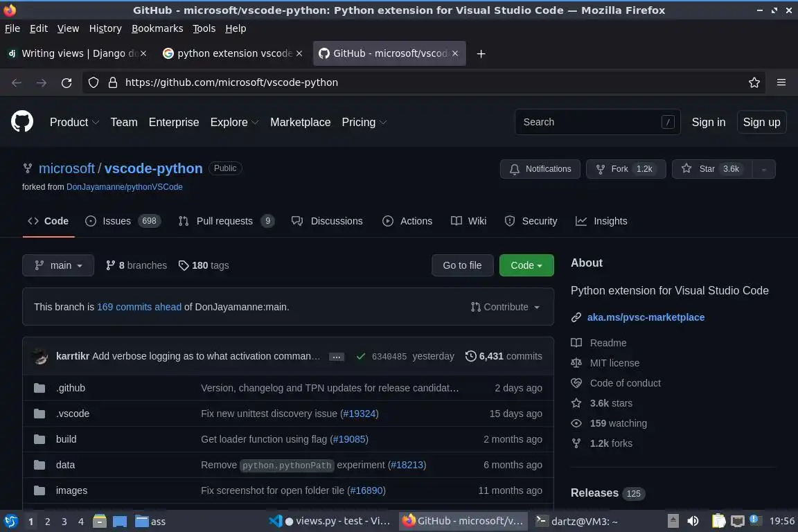The width and height of the screenshot is (798, 532).
Task: Switch to the Insights tab
Action: point(601,221)
